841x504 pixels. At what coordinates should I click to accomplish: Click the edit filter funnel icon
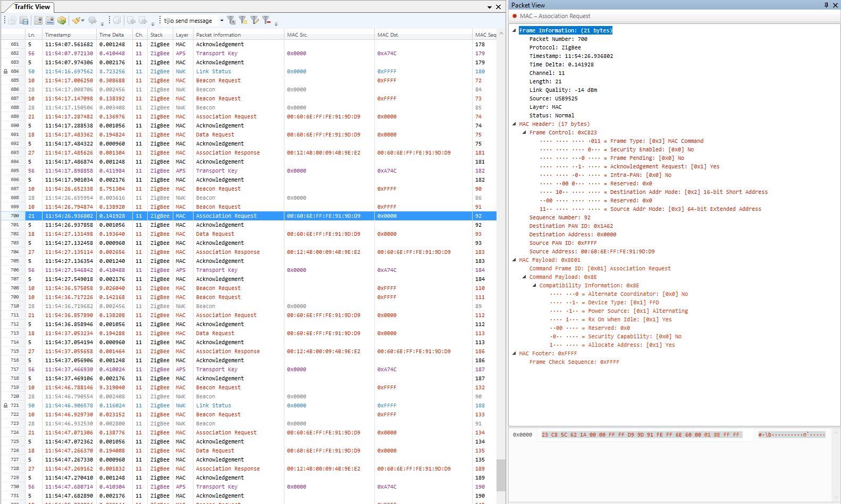255,20
